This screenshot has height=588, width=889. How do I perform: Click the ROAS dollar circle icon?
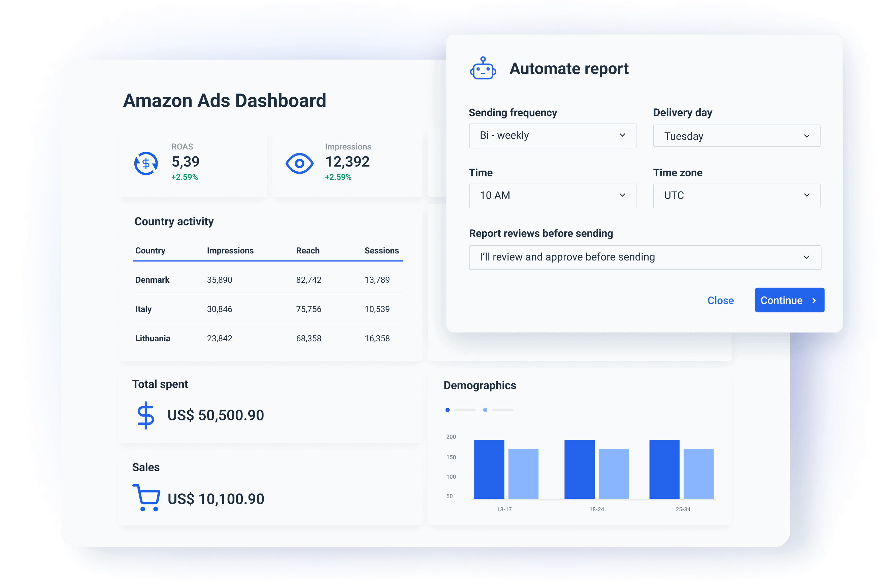click(145, 163)
